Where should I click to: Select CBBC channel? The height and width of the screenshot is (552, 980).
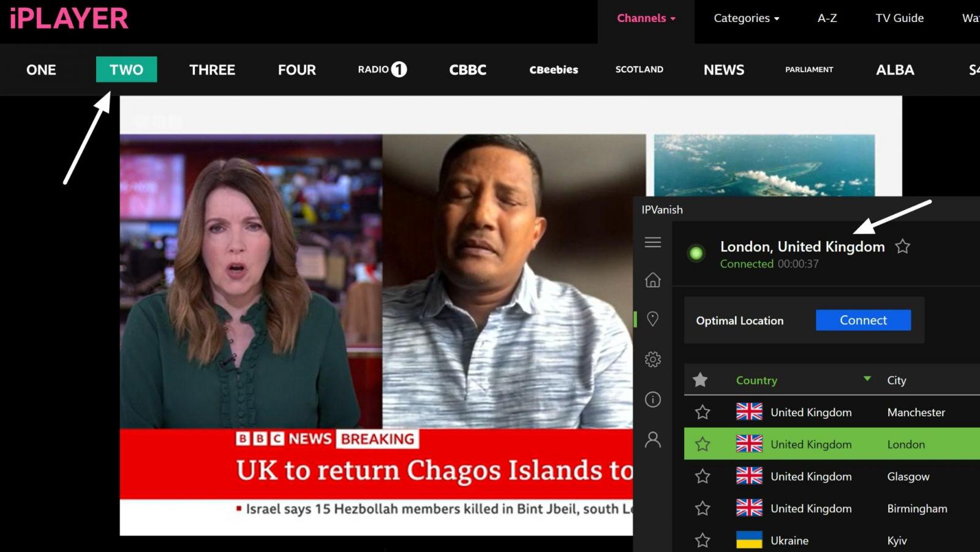pos(468,70)
